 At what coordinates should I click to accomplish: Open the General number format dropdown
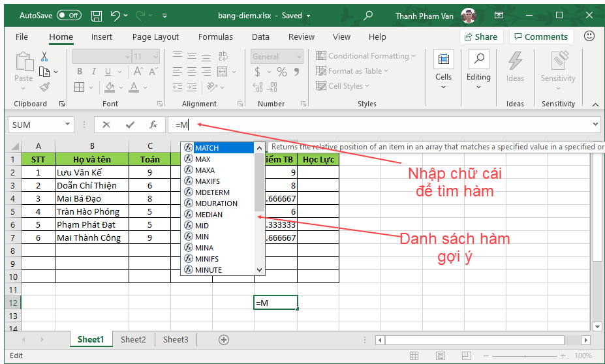pyautogui.click(x=299, y=57)
